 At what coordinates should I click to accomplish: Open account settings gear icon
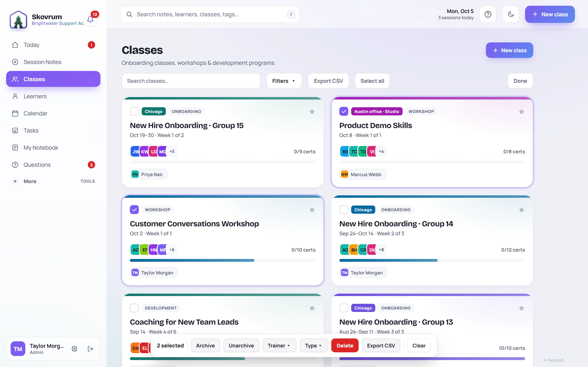[x=74, y=349]
